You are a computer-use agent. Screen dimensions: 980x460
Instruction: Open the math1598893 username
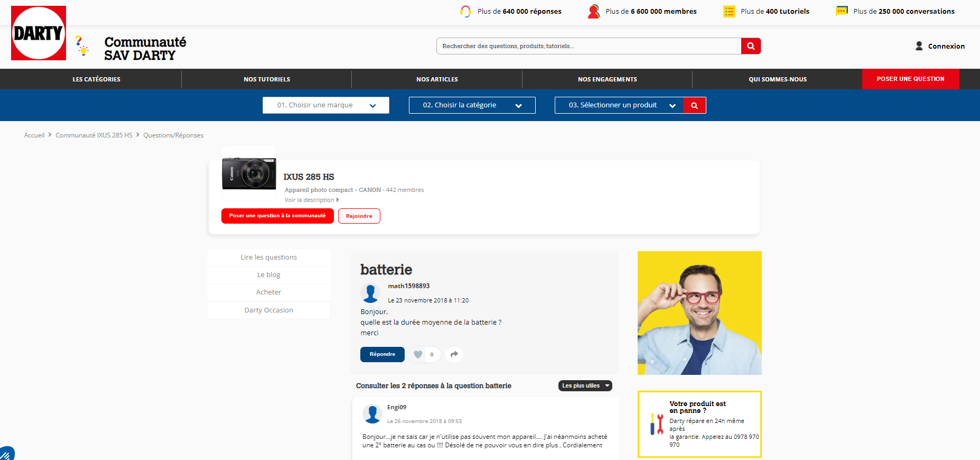click(409, 286)
